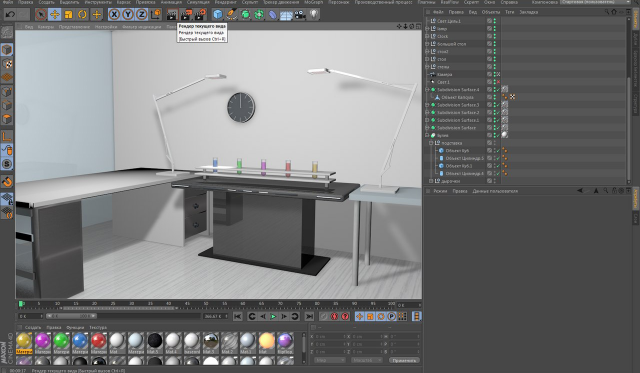Open the spline pen tool icon

[x=232, y=15]
